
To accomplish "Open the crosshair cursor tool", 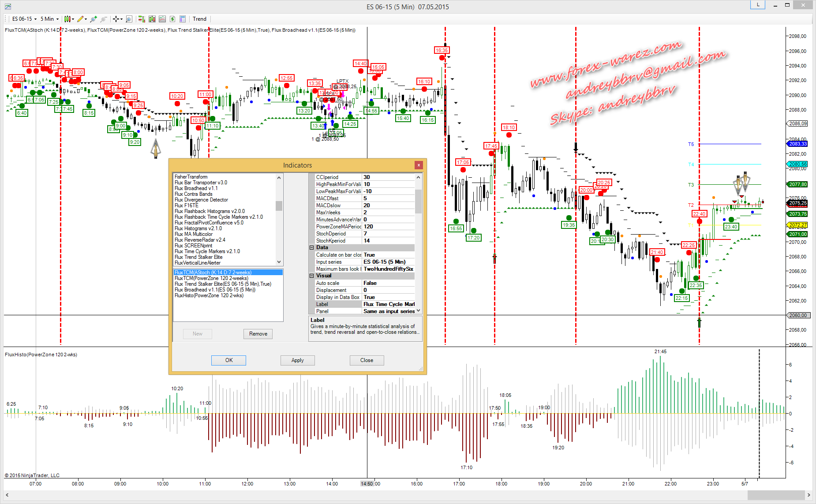I will (x=116, y=19).
